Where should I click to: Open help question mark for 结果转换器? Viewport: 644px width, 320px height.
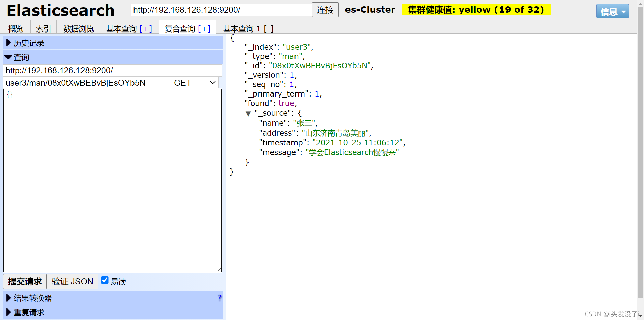219,298
